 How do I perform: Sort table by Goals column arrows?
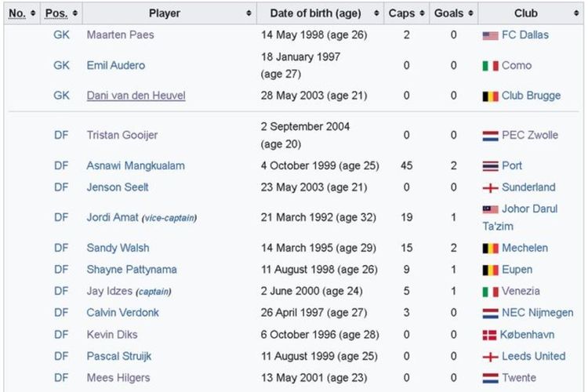click(x=470, y=13)
